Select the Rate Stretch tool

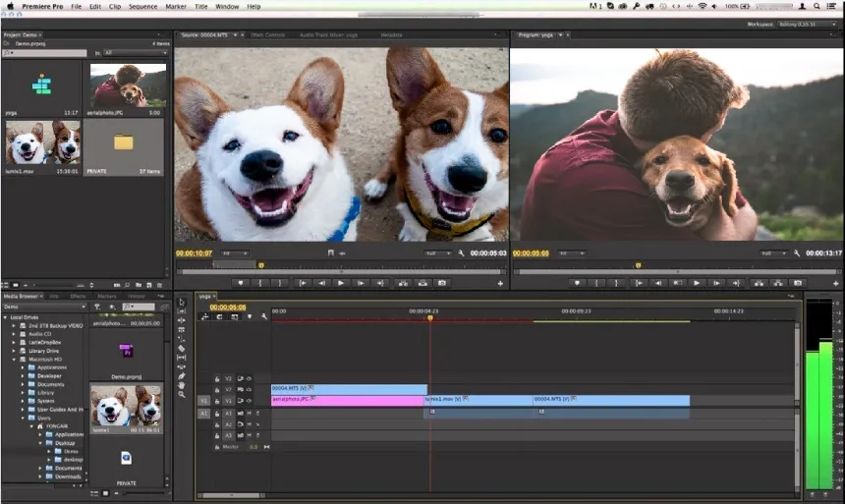(182, 339)
